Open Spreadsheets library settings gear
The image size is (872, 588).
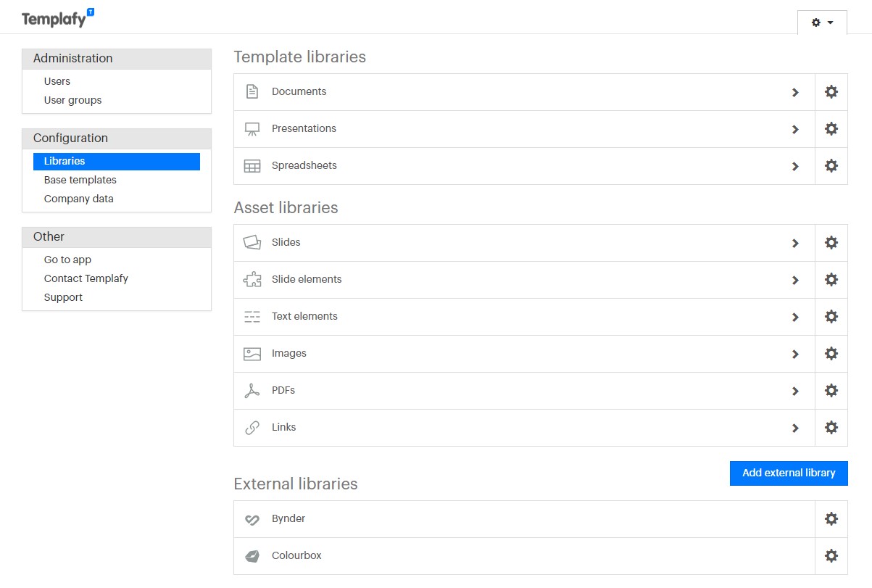[x=831, y=166]
